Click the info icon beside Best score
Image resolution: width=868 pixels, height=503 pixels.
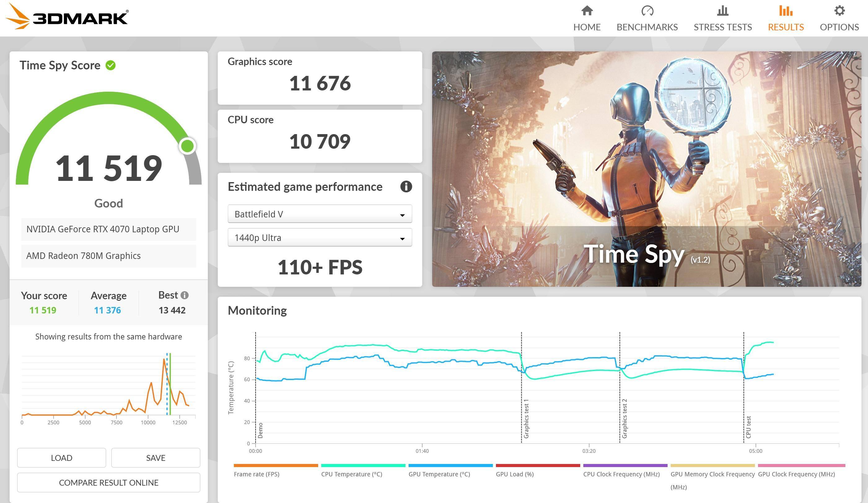tap(185, 295)
